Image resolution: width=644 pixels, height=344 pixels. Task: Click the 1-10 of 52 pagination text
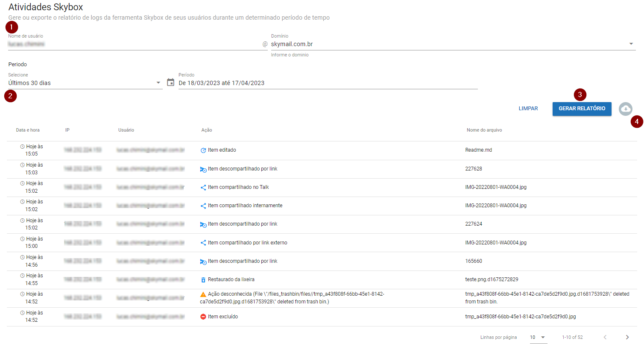coord(572,337)
